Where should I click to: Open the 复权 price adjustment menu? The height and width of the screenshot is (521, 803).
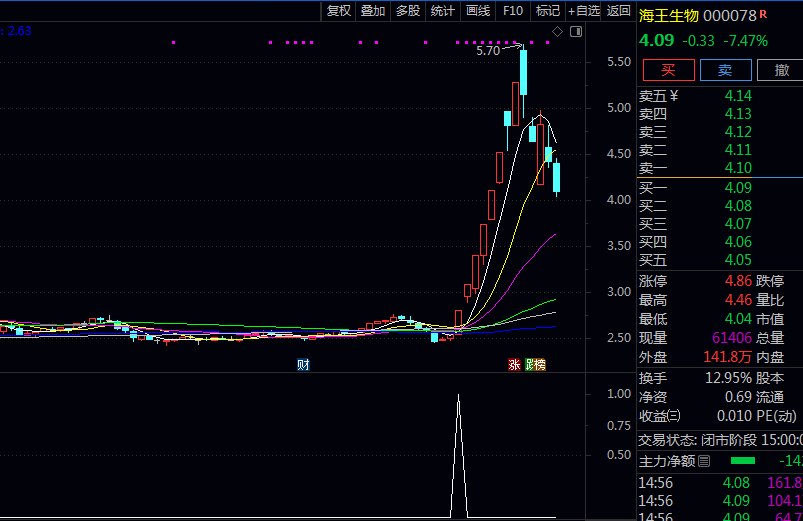339,11
